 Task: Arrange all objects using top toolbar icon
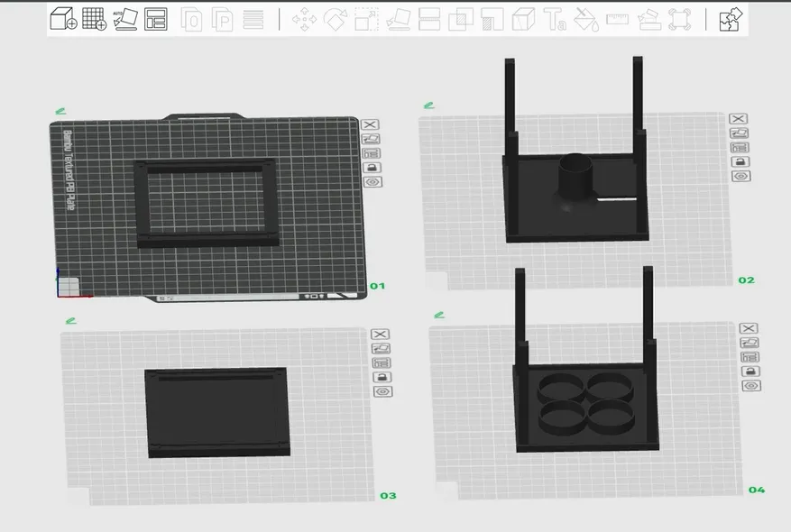[x=156, y=19]
